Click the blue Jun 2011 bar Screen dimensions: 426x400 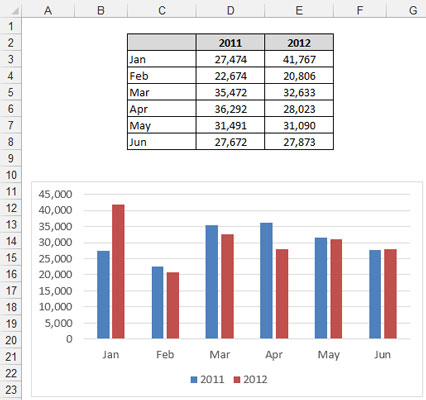(x=375, y=294)
